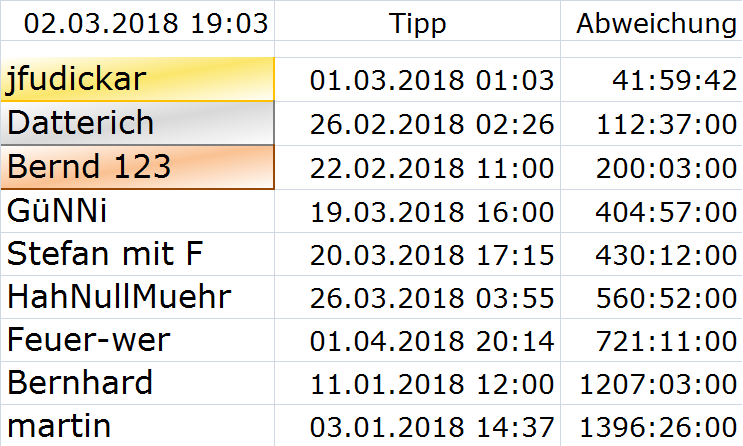
Task: Select the date cell 02.03.2018 19:03
Action: (137, 24)
